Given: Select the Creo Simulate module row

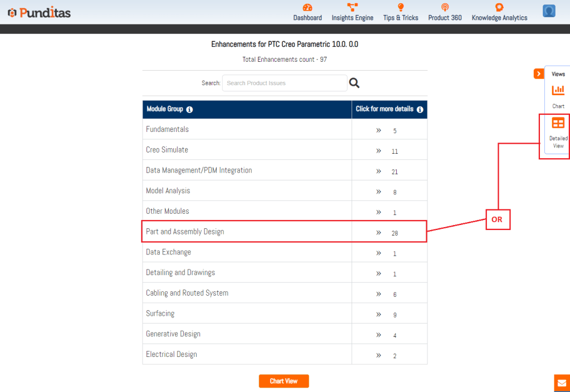Looking at the screenshot, I should 167,150.
